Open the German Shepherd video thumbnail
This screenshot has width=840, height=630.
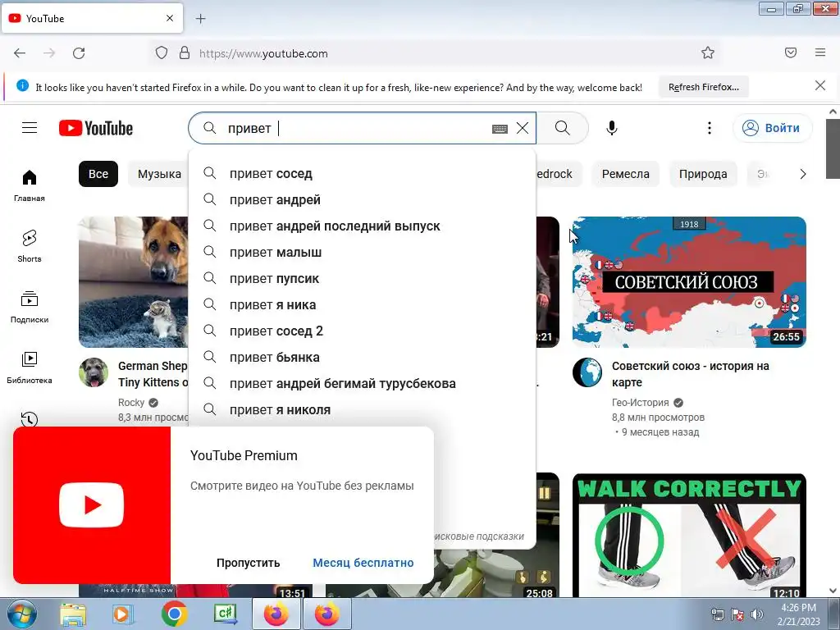click(x=134, y=282)
